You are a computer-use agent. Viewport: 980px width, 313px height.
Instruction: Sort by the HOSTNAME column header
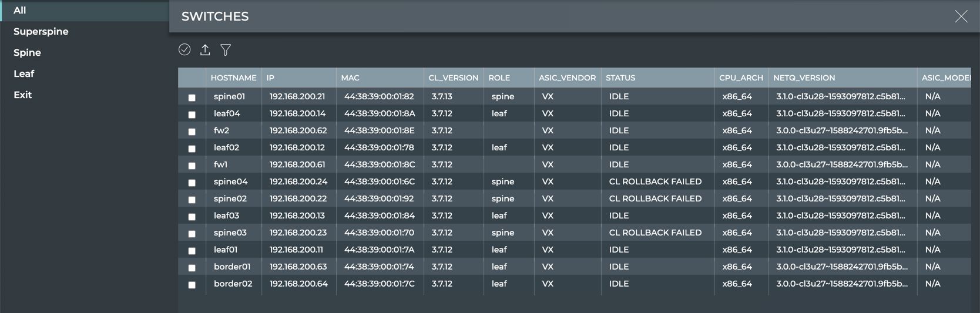pyautogui.click(x=233, y=78)
